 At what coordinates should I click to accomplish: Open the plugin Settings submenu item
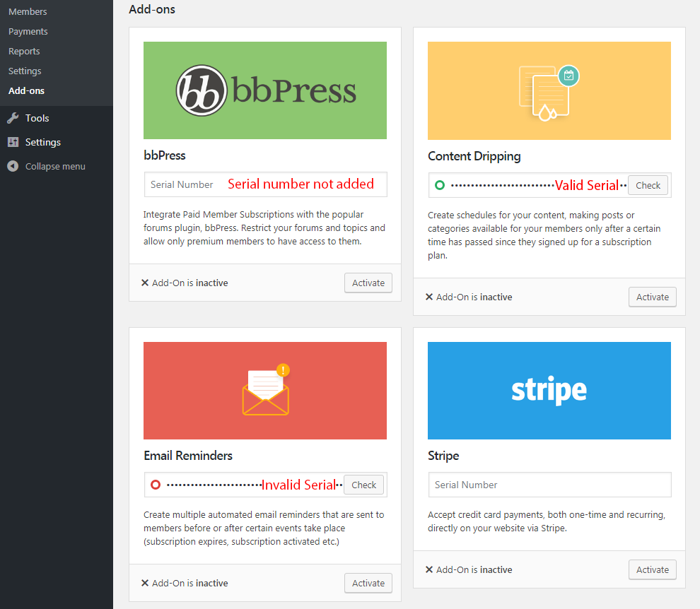coord(25,71)
